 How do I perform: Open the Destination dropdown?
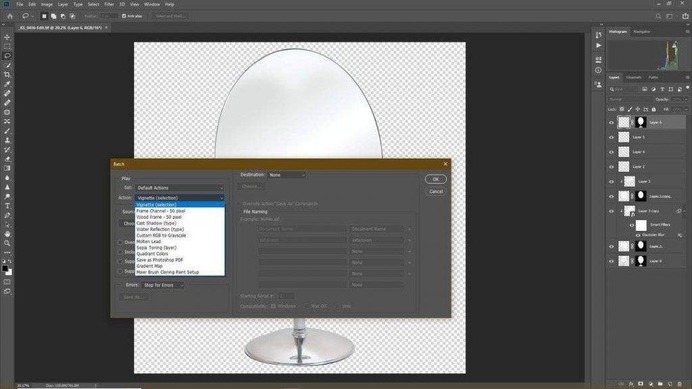[286, 175]
